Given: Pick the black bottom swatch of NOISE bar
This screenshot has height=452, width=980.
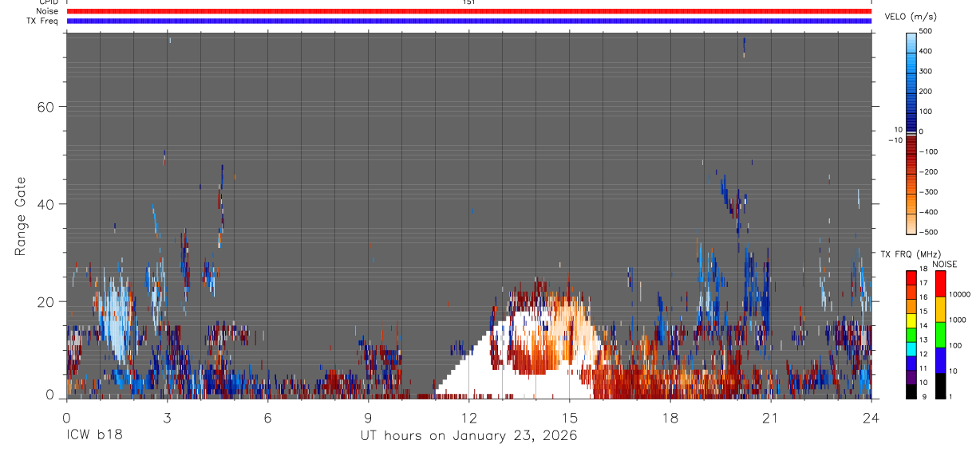Looking at the screenshot, I should click(941, 386).
